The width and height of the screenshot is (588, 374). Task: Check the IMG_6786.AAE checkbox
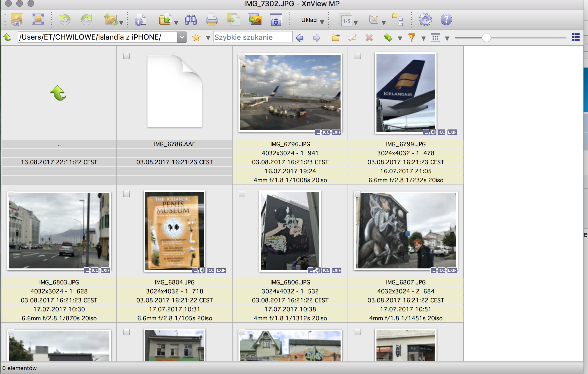pos(127,56)
